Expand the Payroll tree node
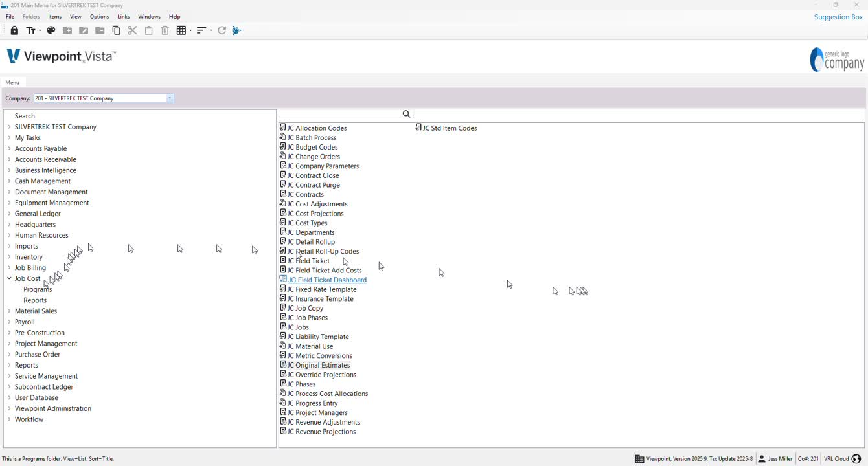Screen dimensions: 868x466 tap(9, 322)
